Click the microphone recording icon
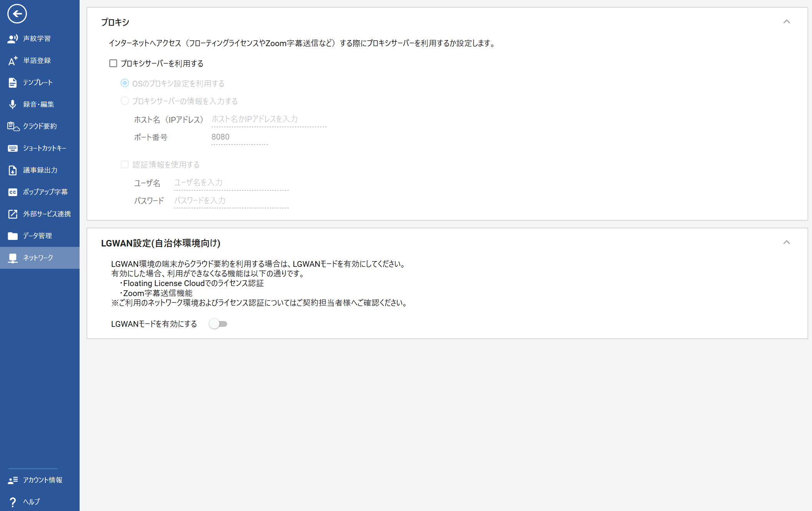Screen dimensions: 812x511 coord(13,104)
